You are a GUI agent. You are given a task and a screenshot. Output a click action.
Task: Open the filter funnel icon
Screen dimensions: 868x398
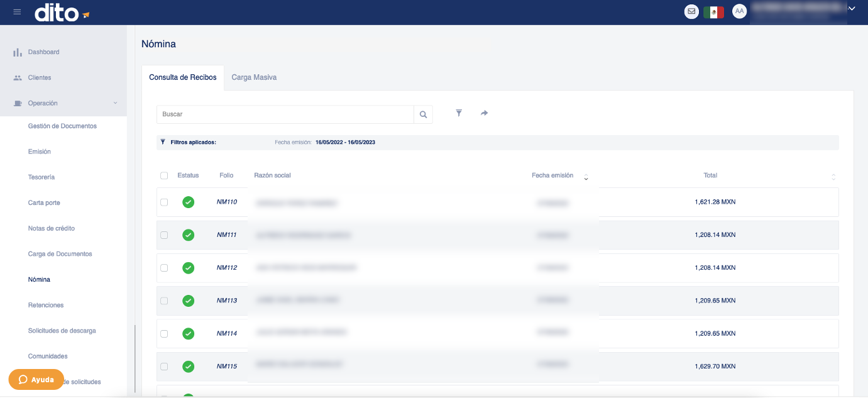pos(459,113)
